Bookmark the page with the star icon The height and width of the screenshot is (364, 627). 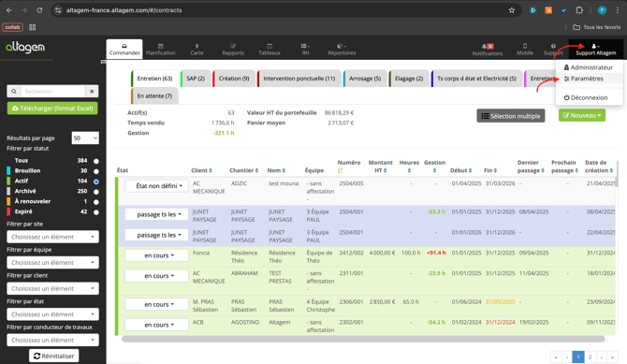pyautogui.click(x=512, y=10)
